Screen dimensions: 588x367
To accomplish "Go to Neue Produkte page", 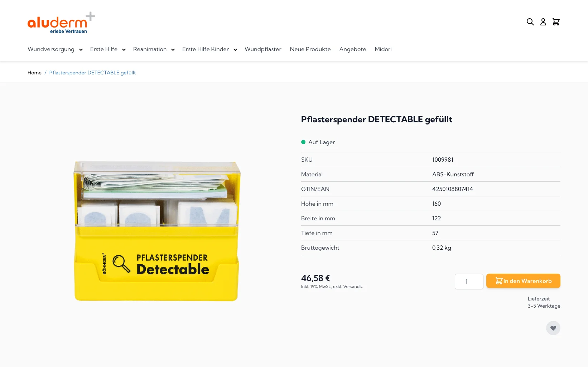I will 310,49.
